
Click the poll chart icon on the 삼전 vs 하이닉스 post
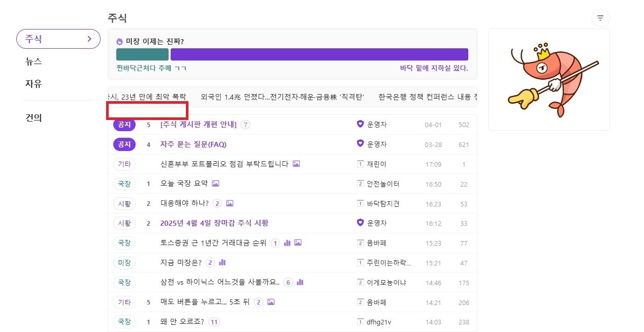pyautogui.click(x=300, y=282)
